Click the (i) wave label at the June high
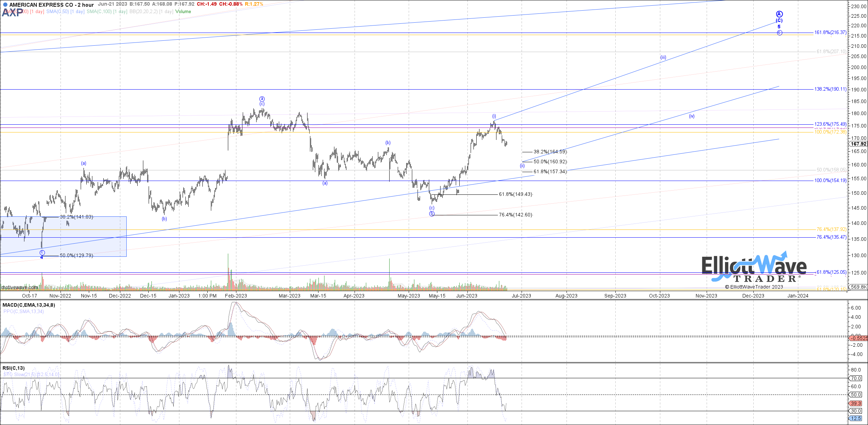The height and width of the screenshot is (425, 868). tap(494, 116)
